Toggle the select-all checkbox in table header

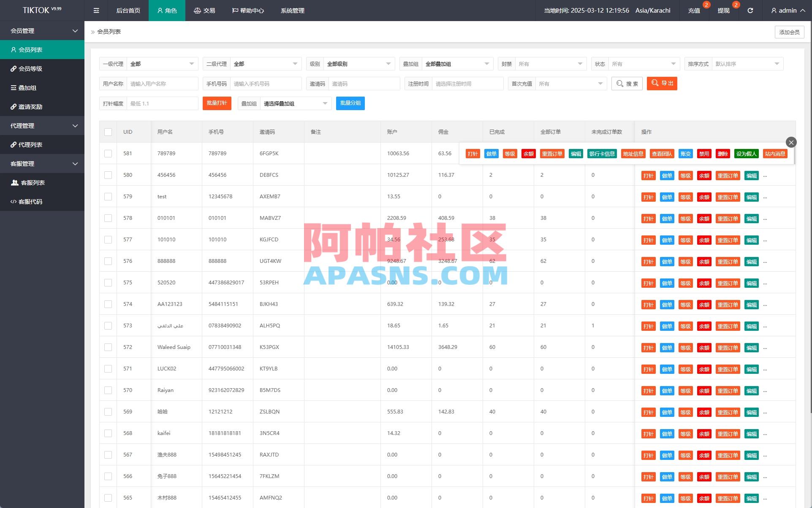coord(108,132)
